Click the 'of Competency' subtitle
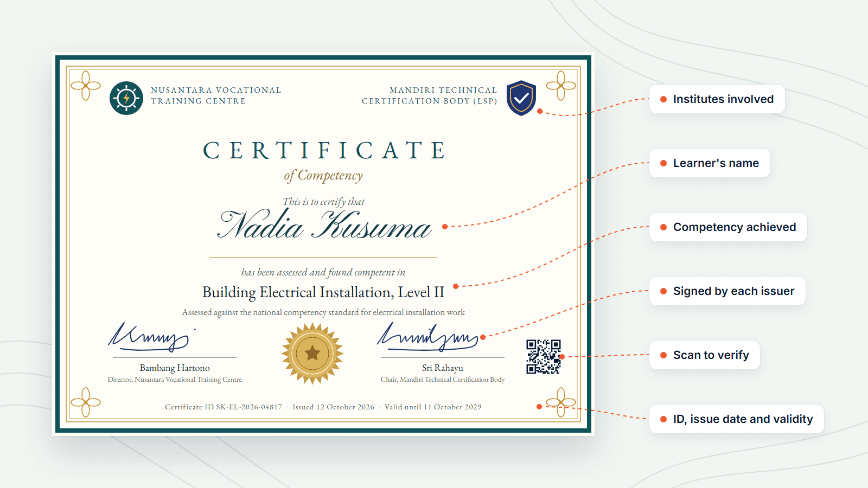This screenshot has height=488, width=868. pyautogui.click(x=323, y=176)
